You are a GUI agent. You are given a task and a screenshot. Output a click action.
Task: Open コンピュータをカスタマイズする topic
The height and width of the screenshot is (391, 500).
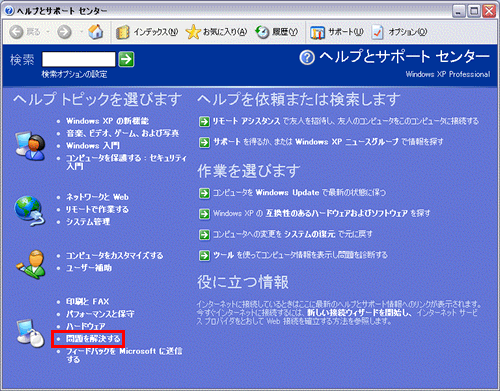point(114,256)
